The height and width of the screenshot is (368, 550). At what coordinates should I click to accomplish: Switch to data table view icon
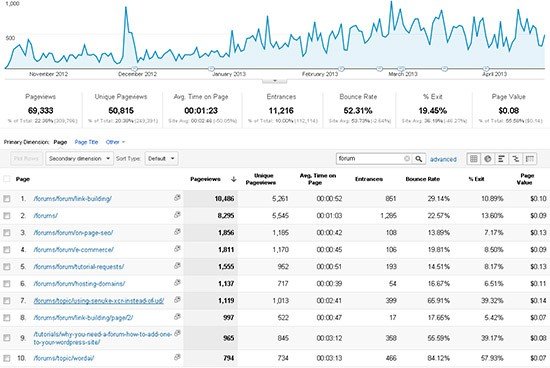[x=474, y=159]
